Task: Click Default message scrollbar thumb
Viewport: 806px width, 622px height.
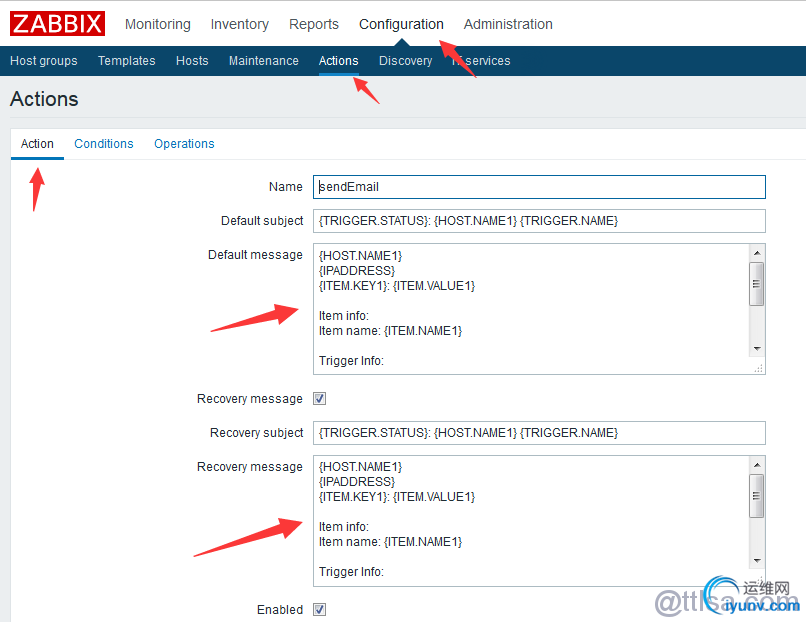Action: coord(757,284)
